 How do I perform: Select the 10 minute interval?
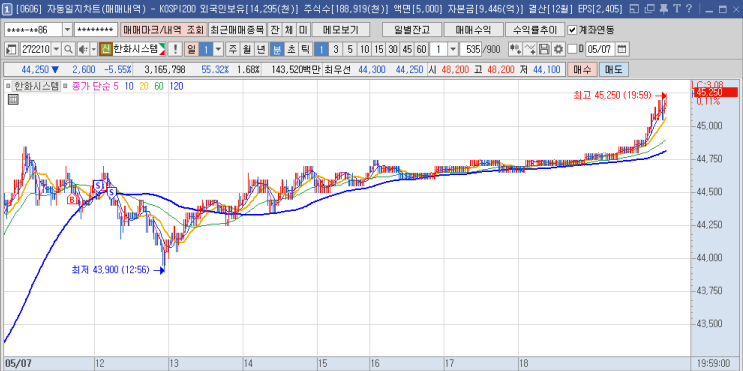(364, 49)
